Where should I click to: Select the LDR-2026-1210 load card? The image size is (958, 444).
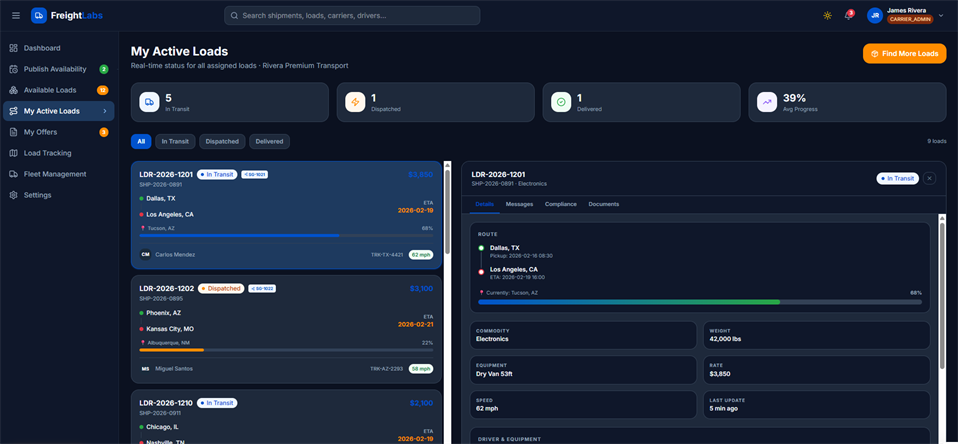[286, 417]
